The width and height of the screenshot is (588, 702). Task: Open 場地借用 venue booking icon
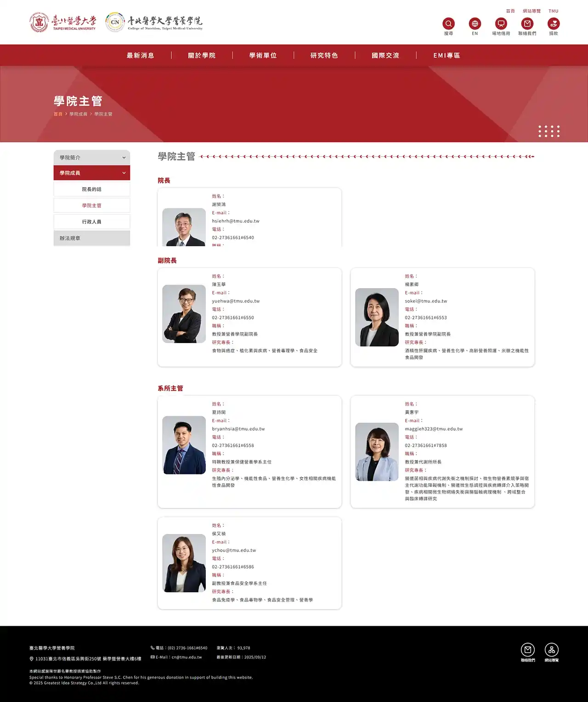point(500,23)
